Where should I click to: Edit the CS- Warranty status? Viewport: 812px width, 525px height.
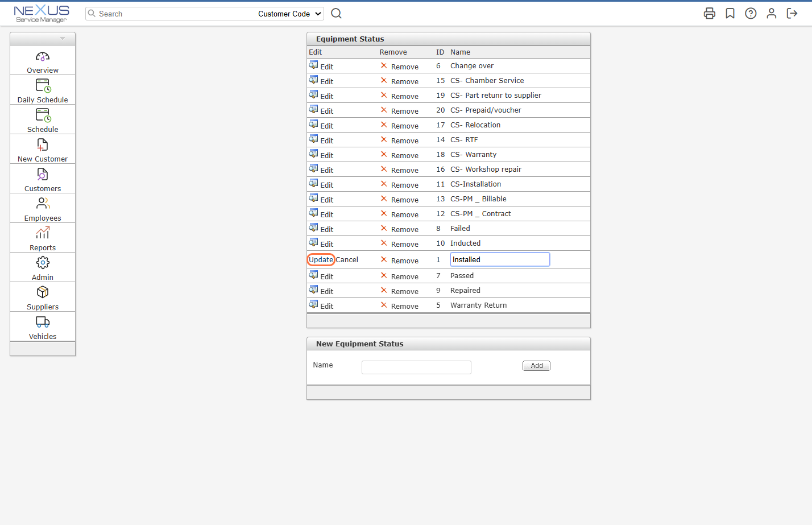click(321, 155)
